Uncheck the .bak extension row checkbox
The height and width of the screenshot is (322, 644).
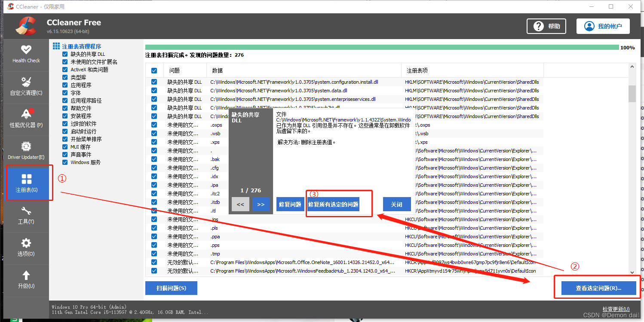coord(154,159)
